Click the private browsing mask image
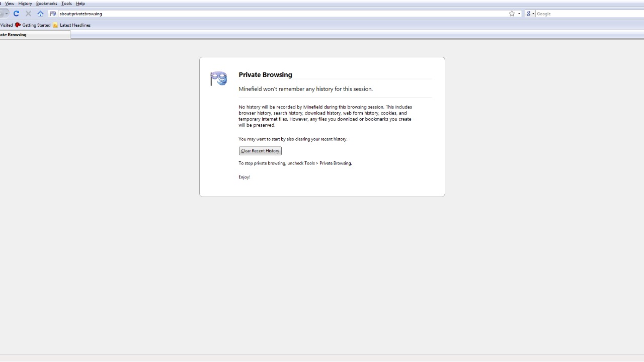This screenshot has width=644, height=362. (x=218, y=78)
